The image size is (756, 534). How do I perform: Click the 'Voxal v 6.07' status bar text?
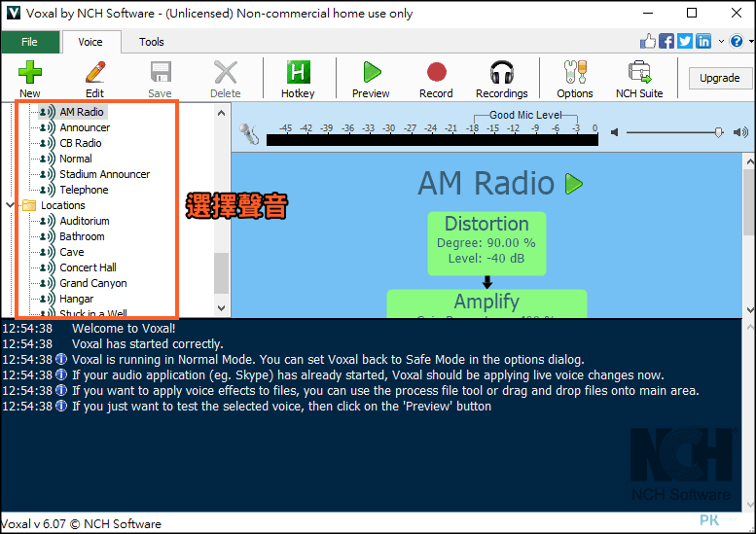(33, 524)
